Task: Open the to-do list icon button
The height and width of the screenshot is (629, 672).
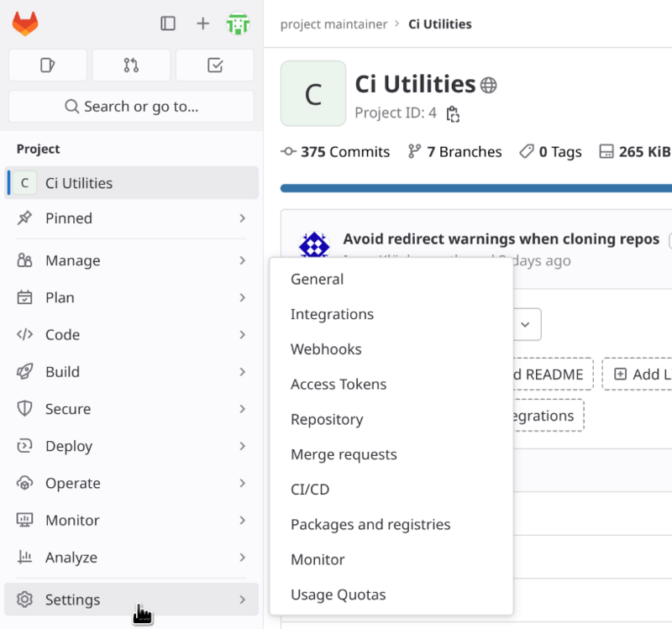Action: tap(214, 66)
